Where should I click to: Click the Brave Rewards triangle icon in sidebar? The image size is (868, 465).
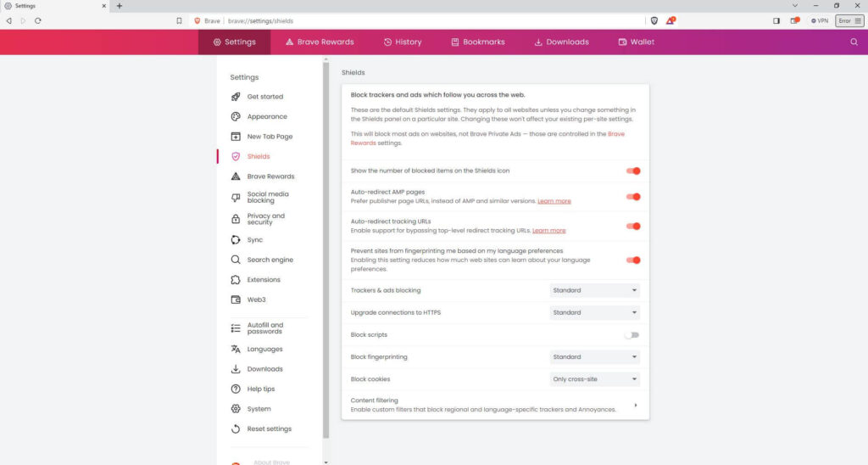pos(236,176)
